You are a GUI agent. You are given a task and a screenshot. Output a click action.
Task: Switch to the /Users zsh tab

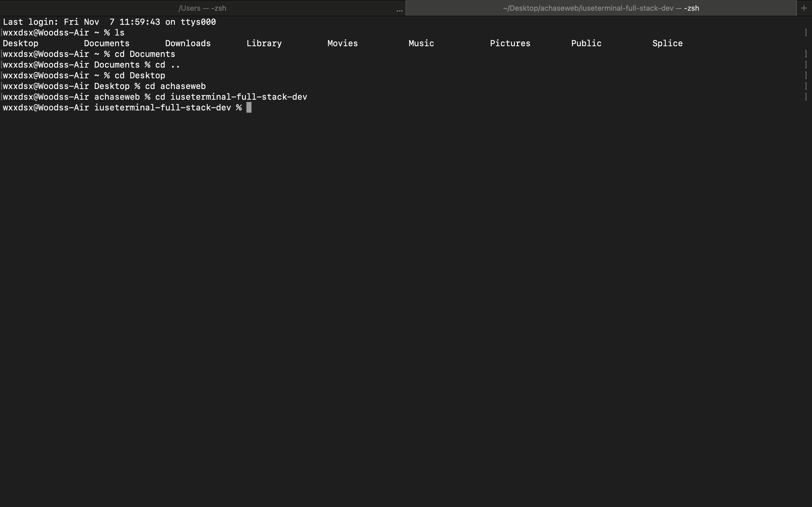point(202,8)
